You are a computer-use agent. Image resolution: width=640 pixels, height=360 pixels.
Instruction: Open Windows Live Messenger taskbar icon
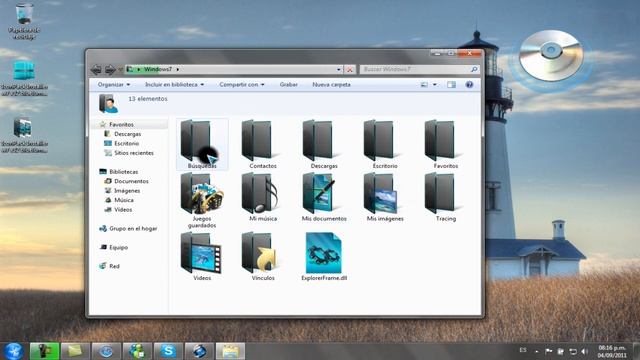(x=137, y=351)
